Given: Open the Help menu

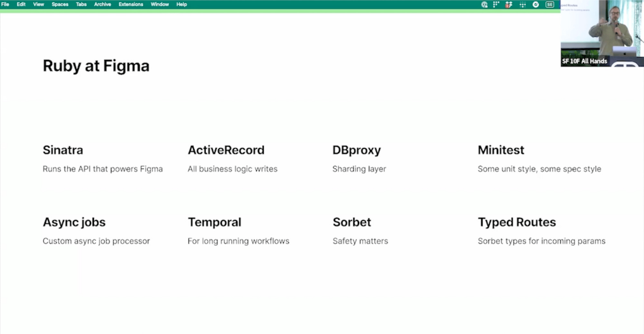Looking at the screenshot, I should (x=181, y=4).
